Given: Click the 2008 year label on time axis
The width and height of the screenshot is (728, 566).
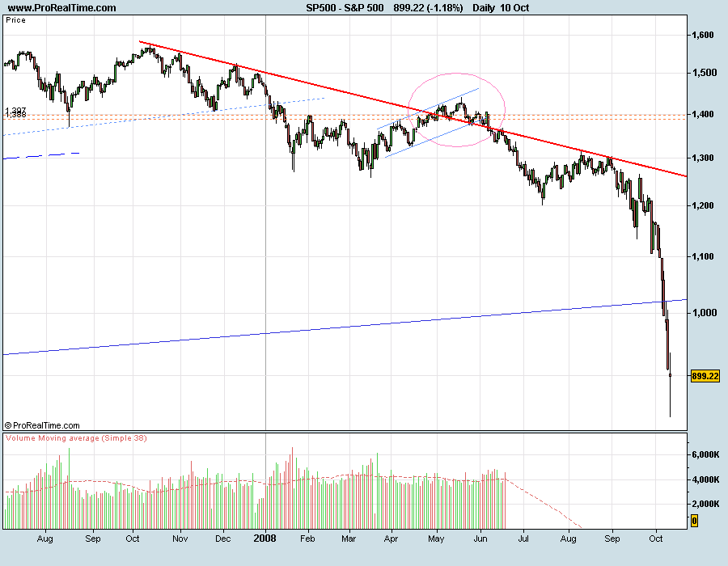Looking at the screenshot, I should pyautogui.click(x=265, y=539).
